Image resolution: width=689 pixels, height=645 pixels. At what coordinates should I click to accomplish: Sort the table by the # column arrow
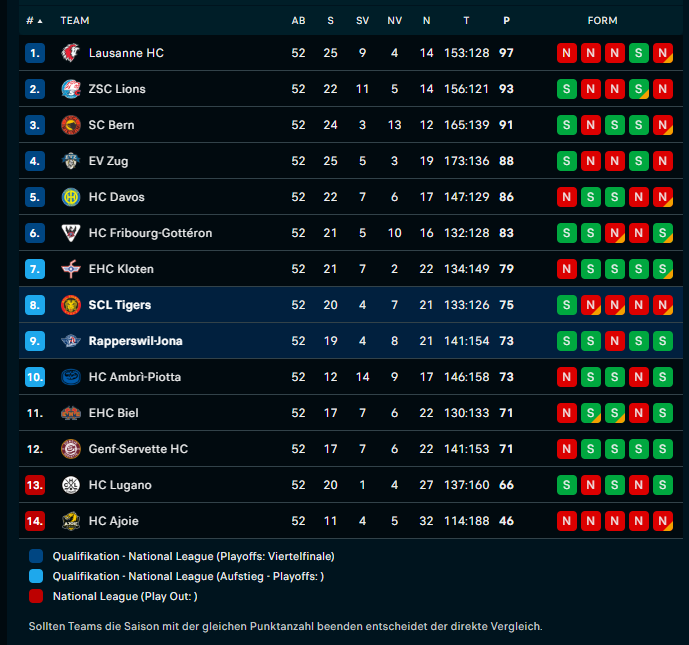click(40, 21)
